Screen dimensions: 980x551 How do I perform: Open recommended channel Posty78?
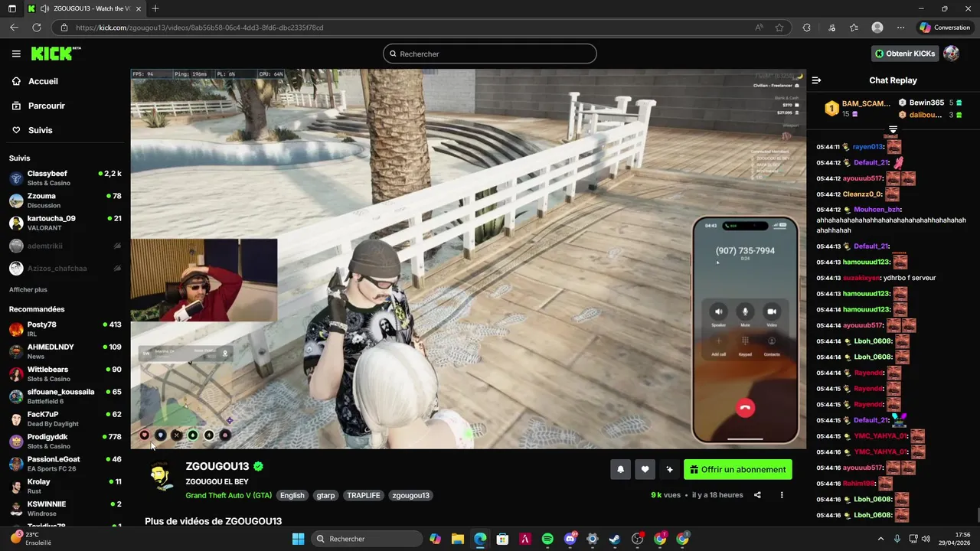point(65,329)
